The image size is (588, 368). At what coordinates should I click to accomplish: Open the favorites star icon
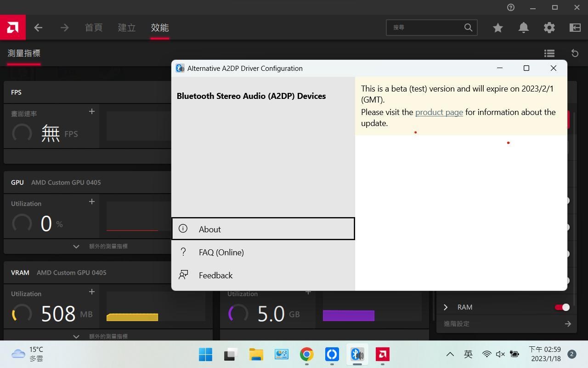point(498,28)
